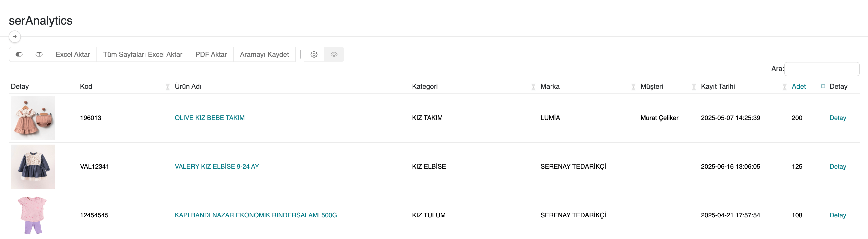The height and width of the screenshot is (239, 868).
Task: Click the Excel Aktar button
Action: (x=73, y=54)
